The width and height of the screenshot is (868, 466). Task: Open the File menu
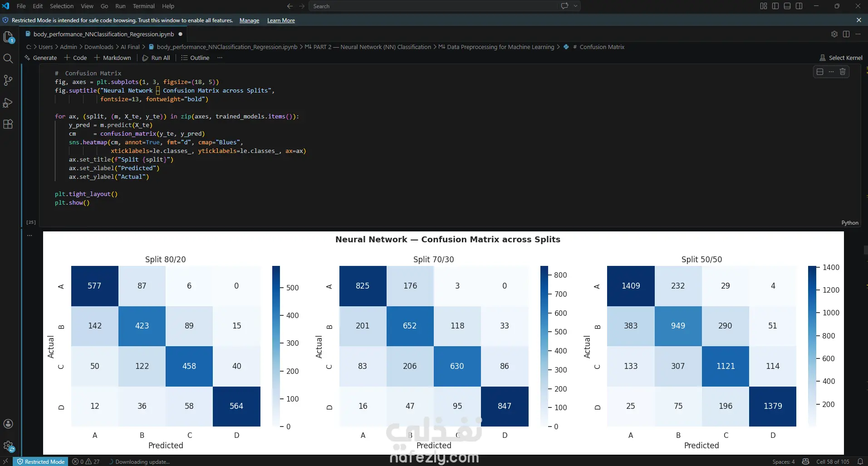(x=21, y=6)
